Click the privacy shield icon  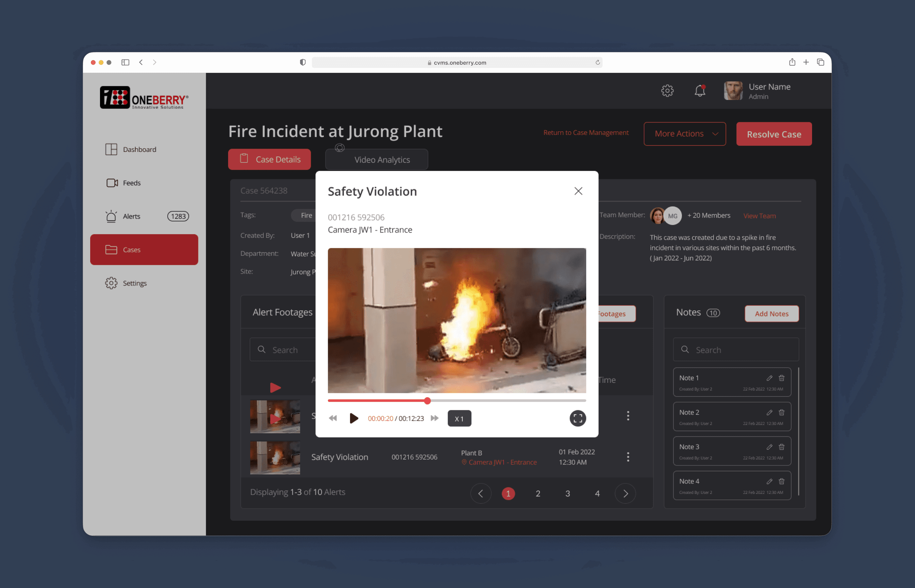[303, 62]
